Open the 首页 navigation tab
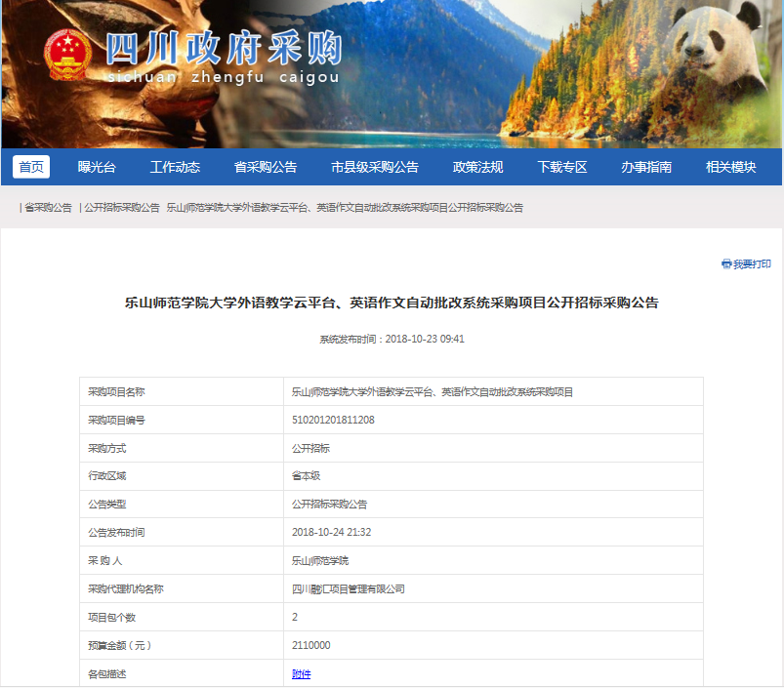This screenshot has width=784, height=688. click(x=31, y=167)
